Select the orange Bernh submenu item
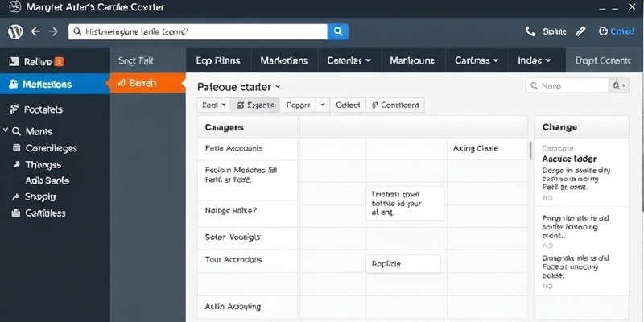This screenshot has height=322, width=644. 147,83
